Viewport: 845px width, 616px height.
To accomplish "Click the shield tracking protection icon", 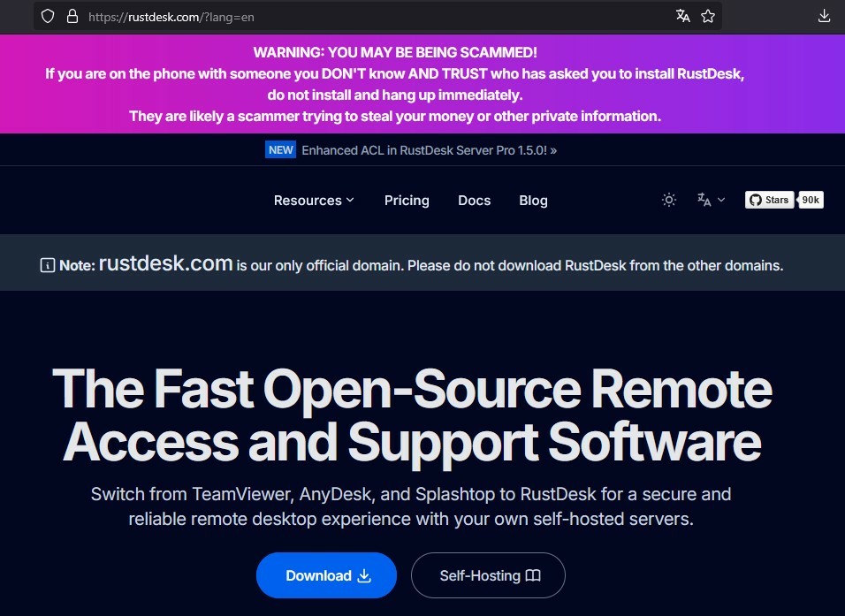I will pos(48,16).
